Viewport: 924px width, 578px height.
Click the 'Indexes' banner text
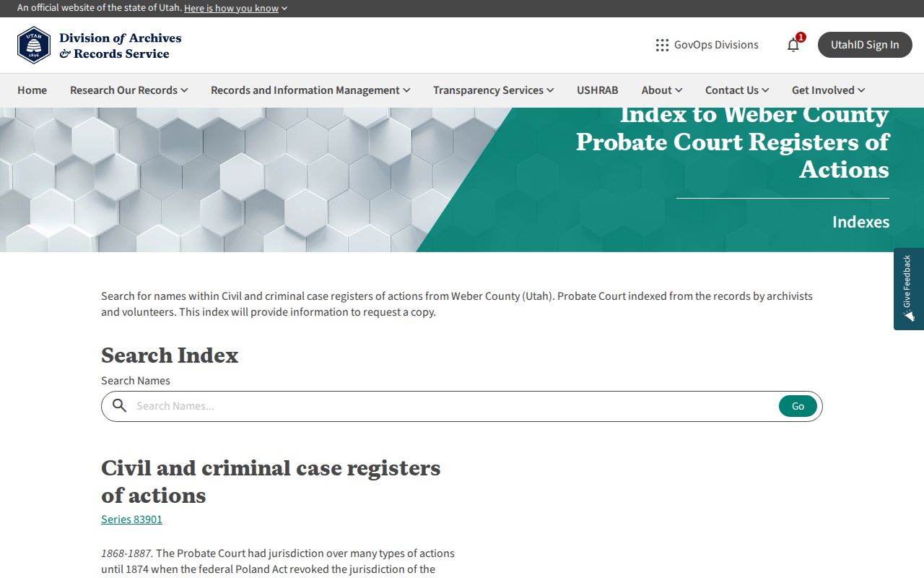pos(860,222)
